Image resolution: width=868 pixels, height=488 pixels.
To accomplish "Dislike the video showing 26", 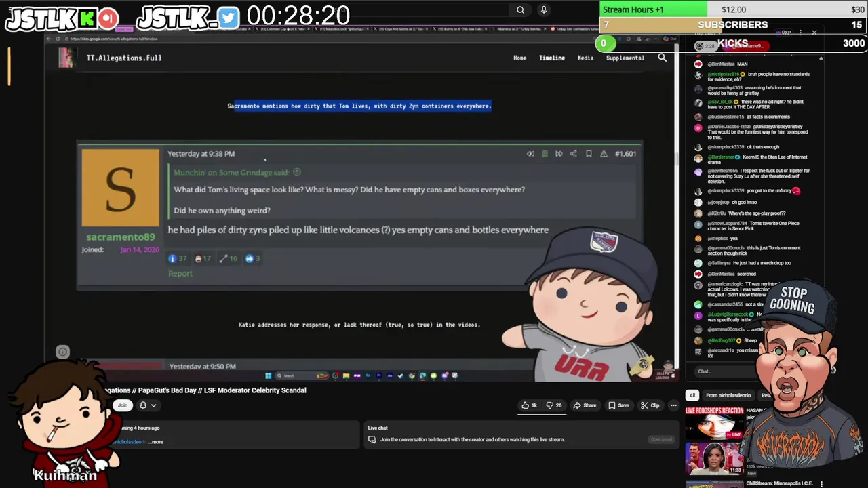I will [x=555, y=405].
